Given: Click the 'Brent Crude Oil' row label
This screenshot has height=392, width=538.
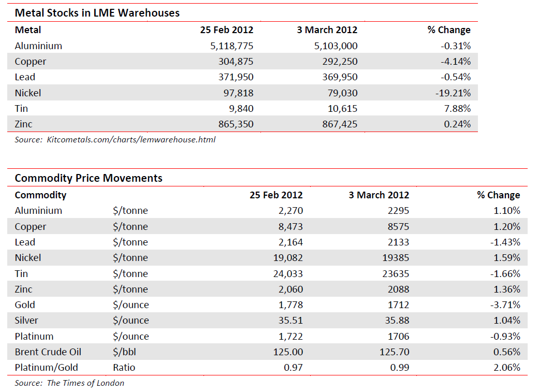Looking at the screenshot, I should (48, 352).
